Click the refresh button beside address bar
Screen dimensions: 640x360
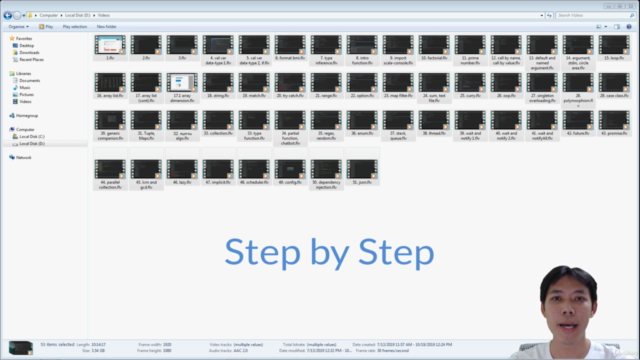click(x=549, y=16)
